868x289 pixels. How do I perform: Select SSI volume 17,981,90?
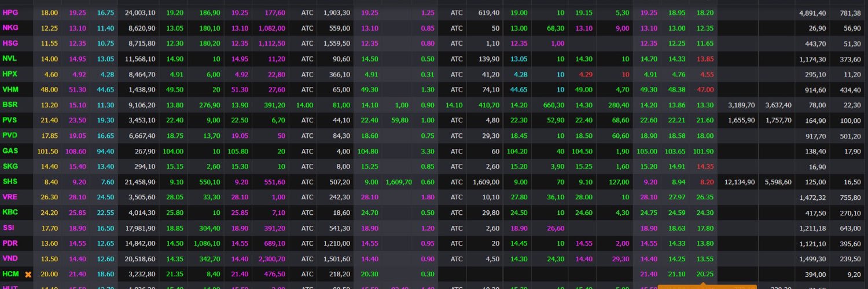[x=139, y=228]
